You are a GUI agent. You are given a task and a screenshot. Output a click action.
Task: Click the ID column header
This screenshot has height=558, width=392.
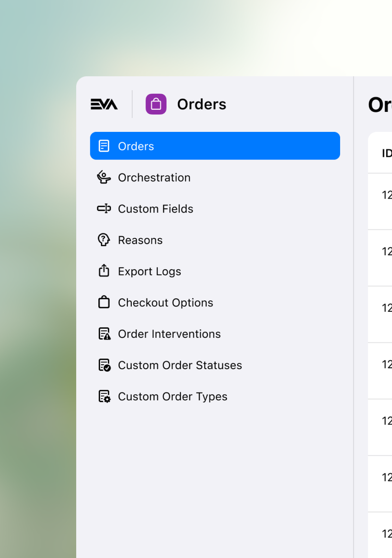click(387, 153)
